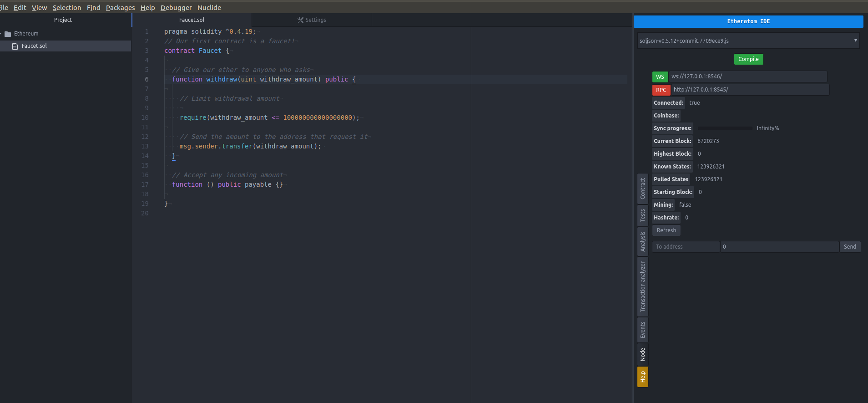Open the Contract vertical tab
Image resolution: width=868 pixels, height=403 pixels.
[x=642, y=189]
